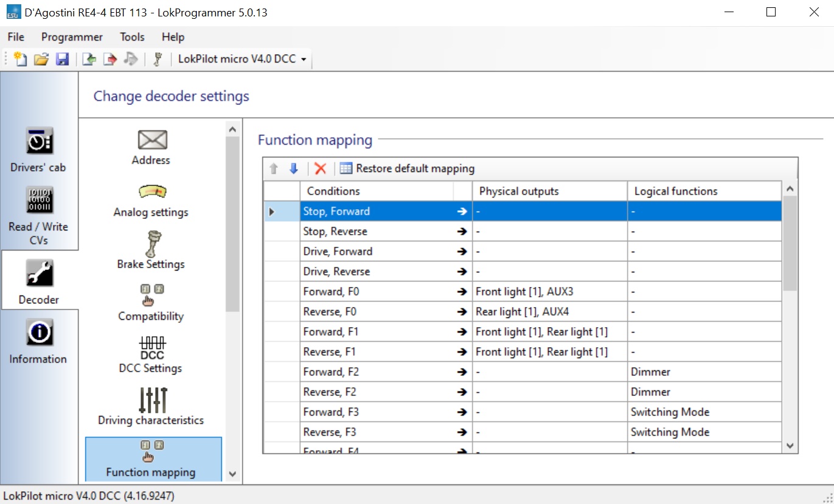Move the selected mapping row down
The image size is (834, 504).
coord(294,168)
